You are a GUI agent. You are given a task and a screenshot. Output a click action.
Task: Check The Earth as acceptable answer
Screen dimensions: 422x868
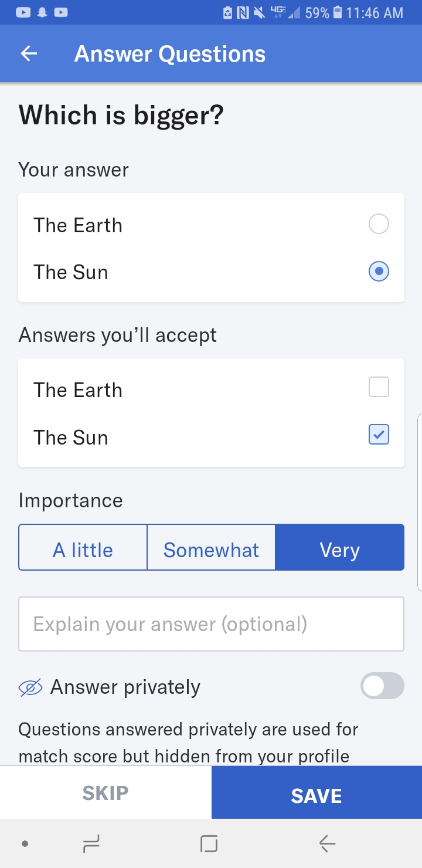tap(379, 387)
